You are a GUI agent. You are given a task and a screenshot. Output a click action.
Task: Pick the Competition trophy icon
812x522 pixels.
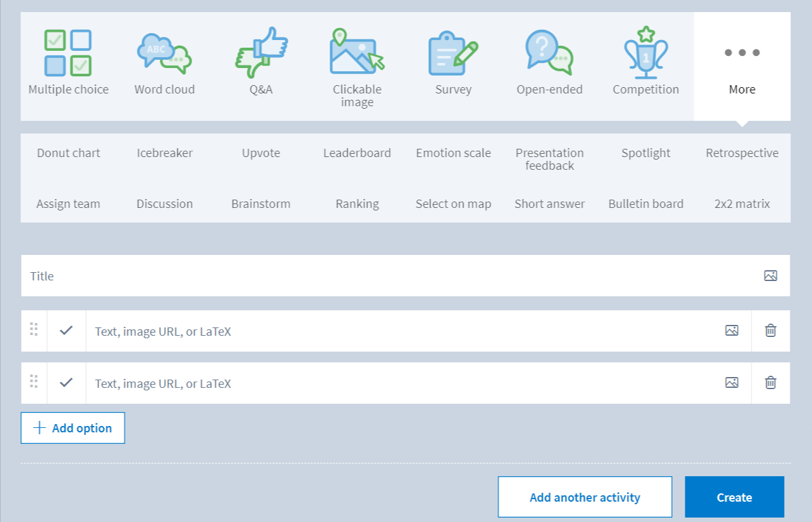point(645,53)
